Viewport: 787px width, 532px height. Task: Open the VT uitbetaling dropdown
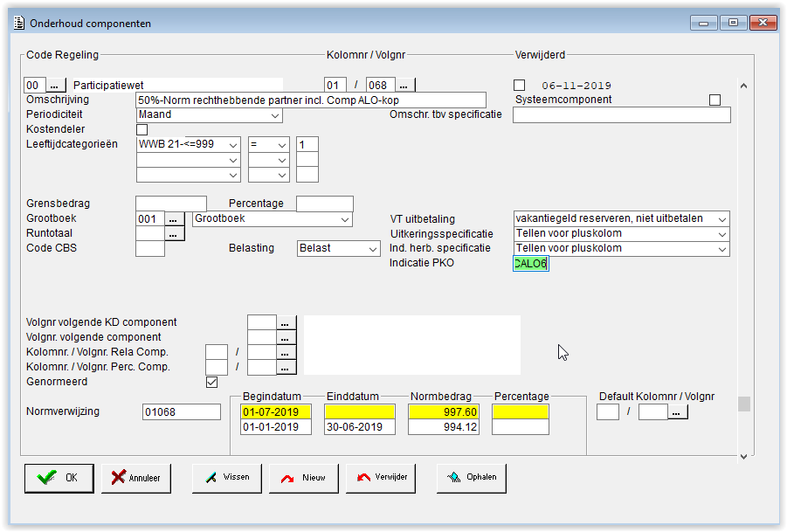[621, 218]
